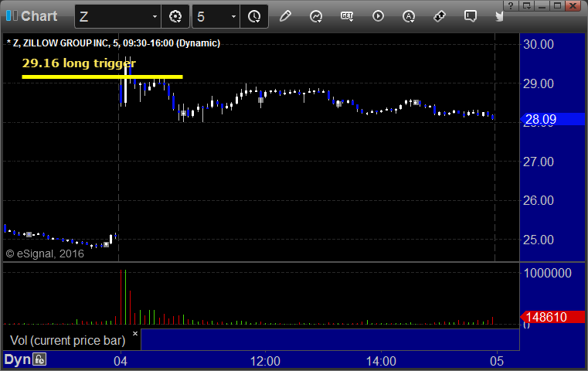Viewport: 588px width, 371px height.
Task: Click the 1000000 volume axis label
Action: (548, 273)
